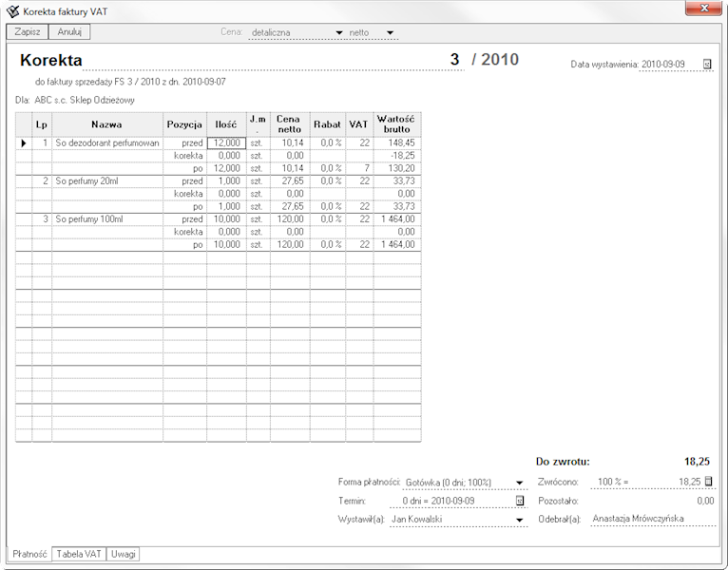Open calendar picker for Termin date
Image resolution: width=728 pixels, height=570 pixels.
click(x=520, y=501)
